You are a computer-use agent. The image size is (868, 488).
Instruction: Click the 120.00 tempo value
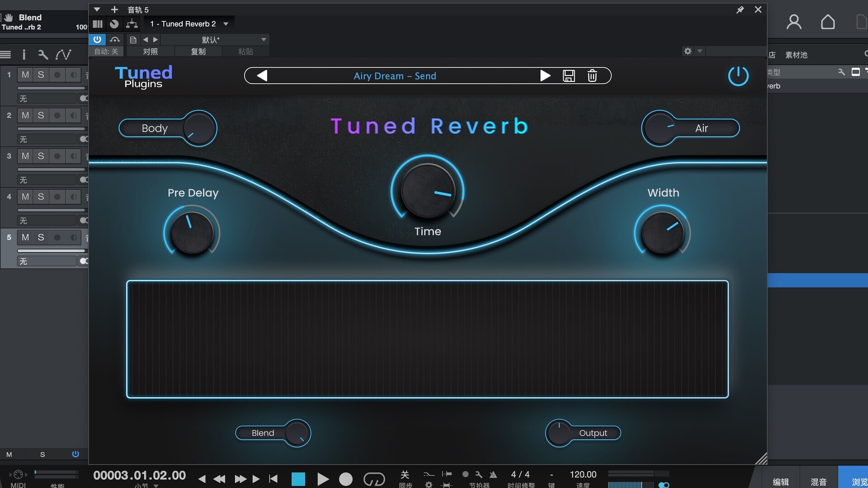click(583, 474)
